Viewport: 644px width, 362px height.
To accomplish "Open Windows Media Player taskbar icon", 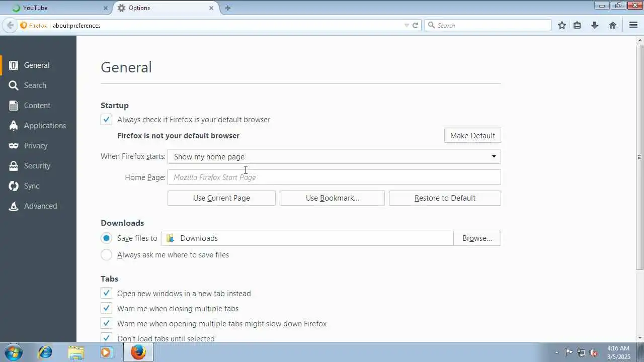I will (106, 352).
